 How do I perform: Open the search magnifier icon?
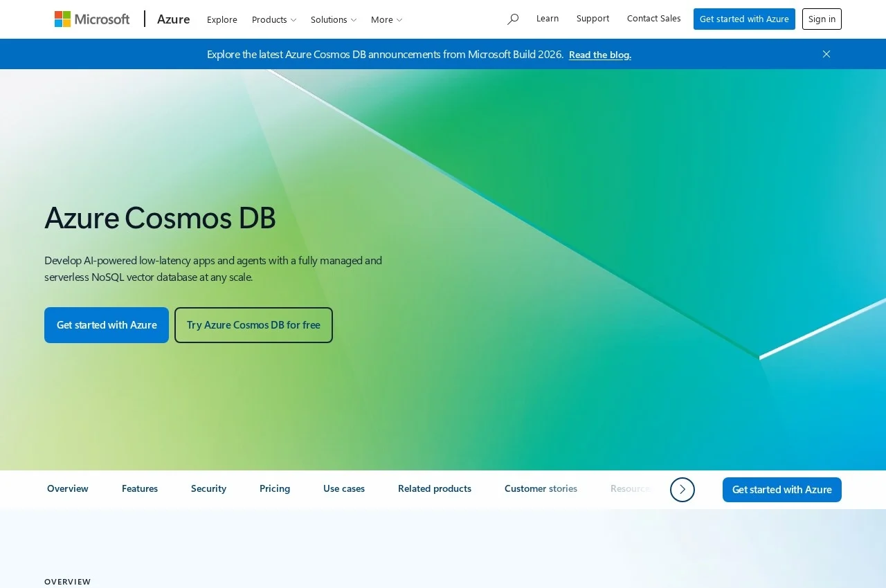(513, 19)
